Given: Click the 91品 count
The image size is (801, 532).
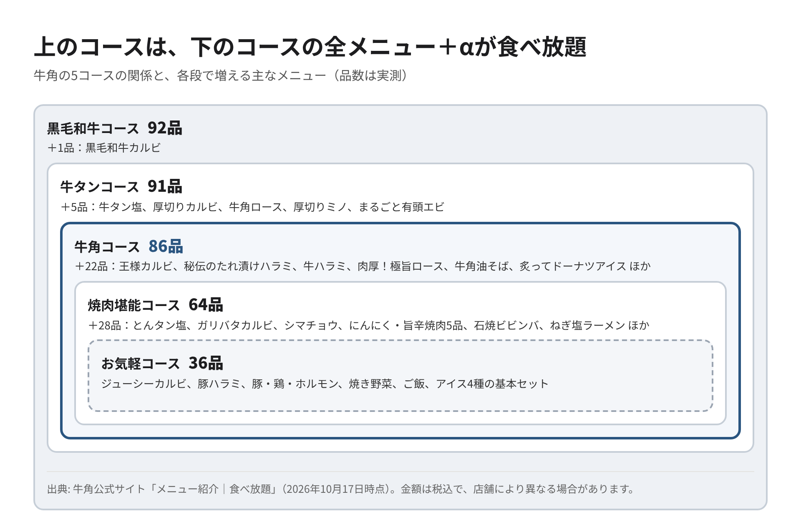Looking at the screenshot, I should [165, 186].
